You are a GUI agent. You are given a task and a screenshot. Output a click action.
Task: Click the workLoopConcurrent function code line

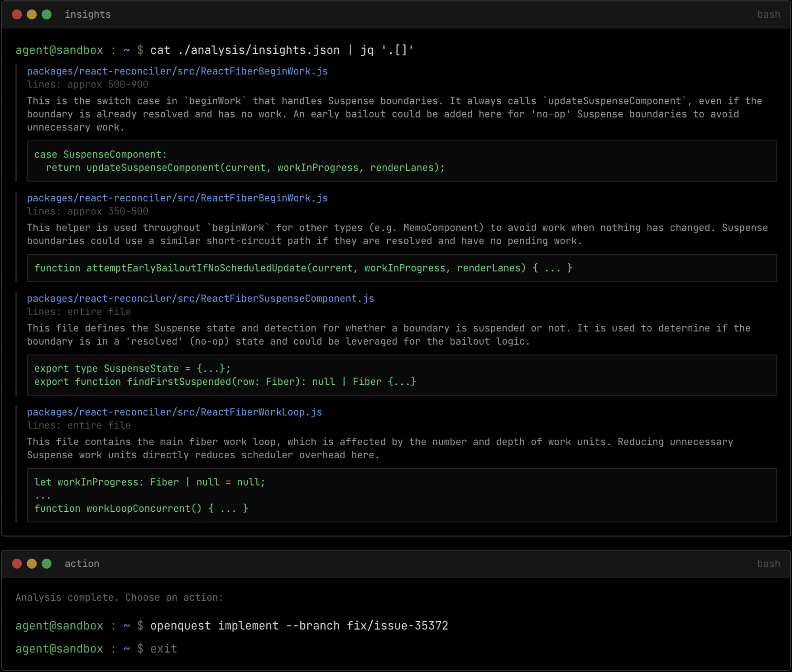141,509
